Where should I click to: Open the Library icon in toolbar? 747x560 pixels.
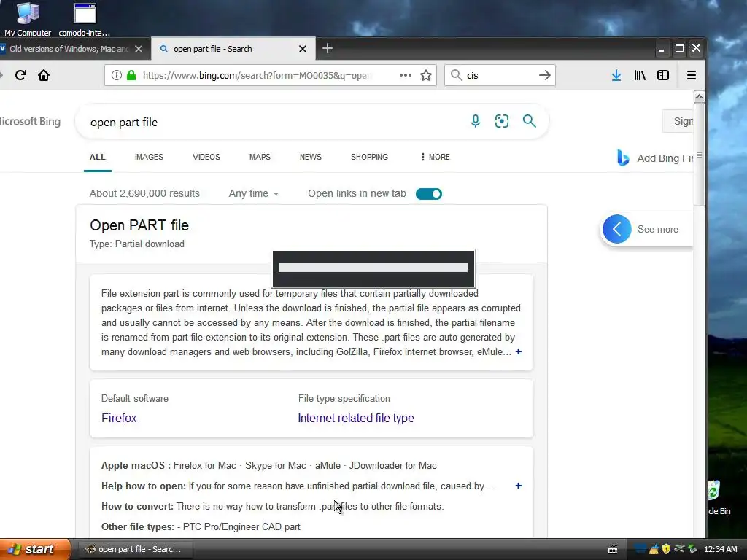click(x=640, y=75)
